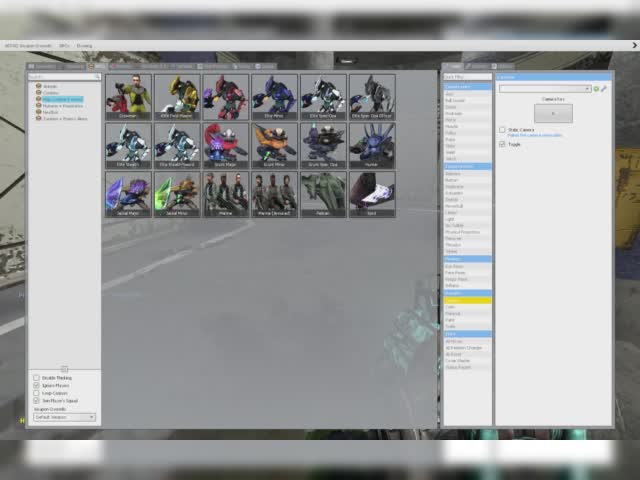640x480 pixels.
Task: Switch to the Weapons tab
Action: point(71,66)
